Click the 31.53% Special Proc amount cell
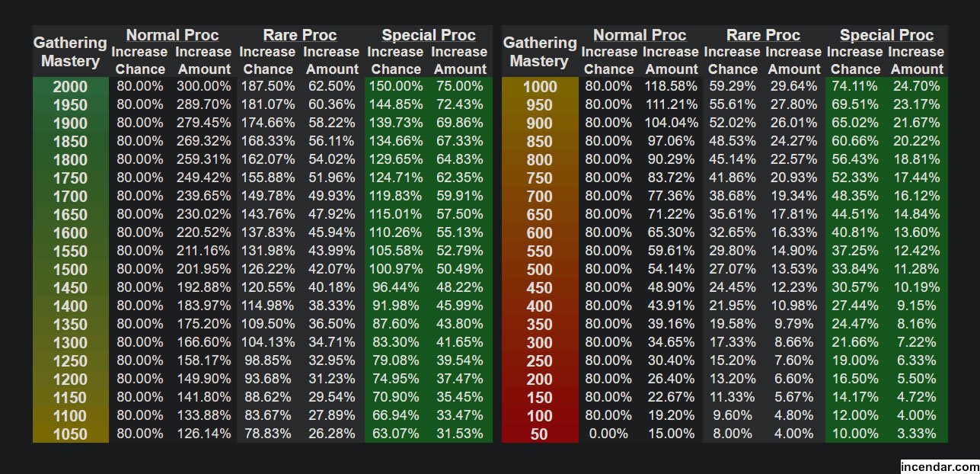 point(460,434)
